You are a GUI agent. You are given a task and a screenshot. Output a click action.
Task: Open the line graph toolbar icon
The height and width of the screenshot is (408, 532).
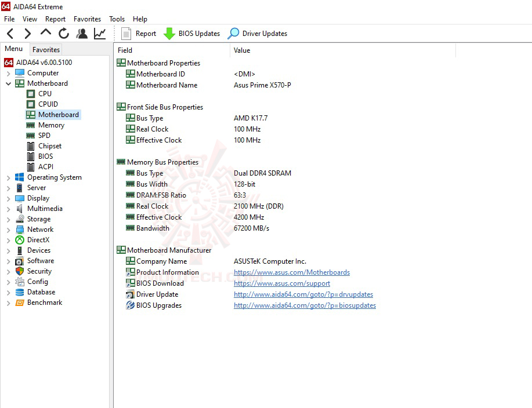(x=99, y=33)
